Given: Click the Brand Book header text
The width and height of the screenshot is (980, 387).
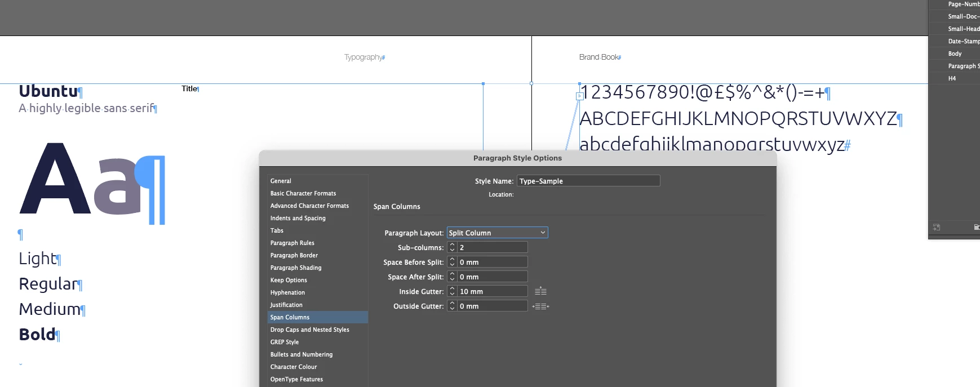Looking at the screenshot, I should (598, 57).
